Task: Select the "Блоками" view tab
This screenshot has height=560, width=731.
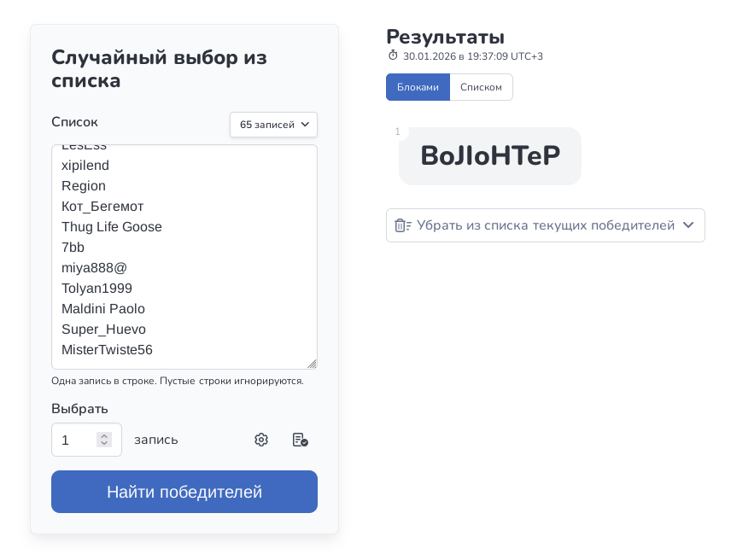Action: tap(418, 87)
